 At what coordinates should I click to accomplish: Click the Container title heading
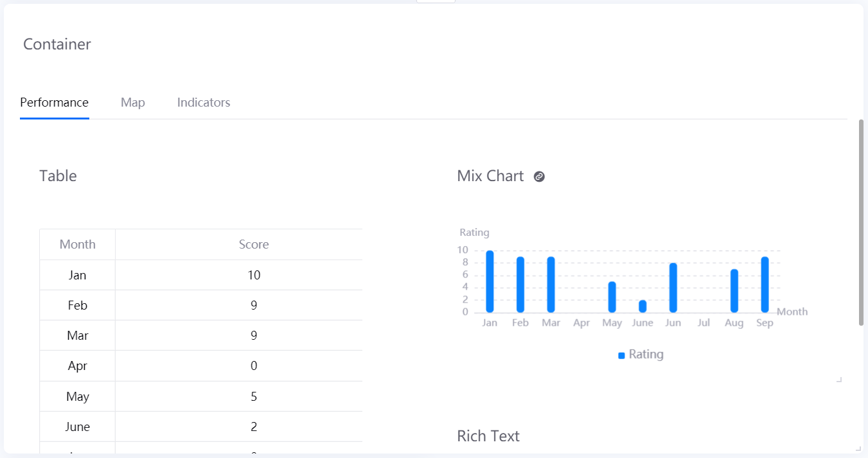click(57, 44)
